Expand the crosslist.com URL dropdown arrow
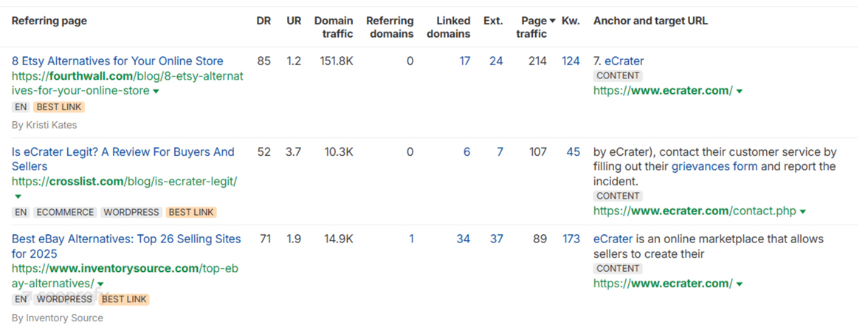Screen dimensions: 868x328 point(18,197)
